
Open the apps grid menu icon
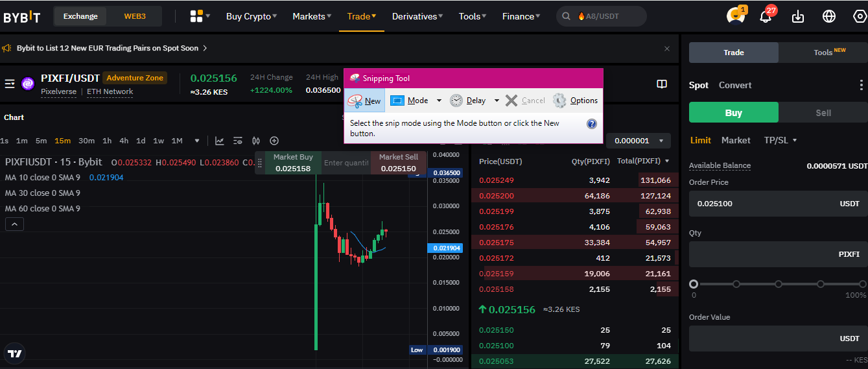click(196, 16)
